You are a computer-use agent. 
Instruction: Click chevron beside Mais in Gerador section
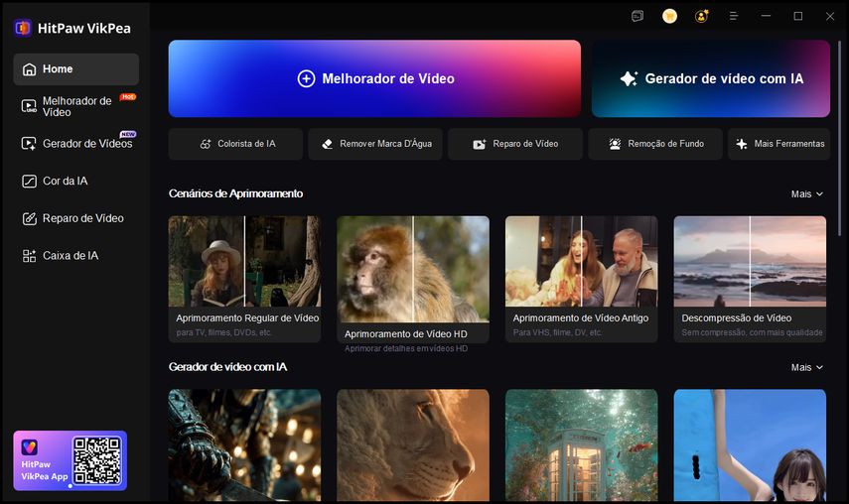(820, 368)
